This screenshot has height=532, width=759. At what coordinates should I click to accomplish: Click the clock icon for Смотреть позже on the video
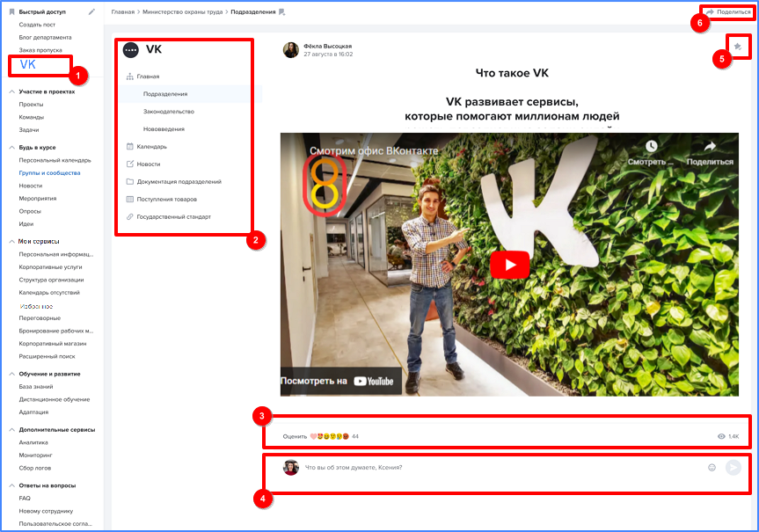[651, 146]
